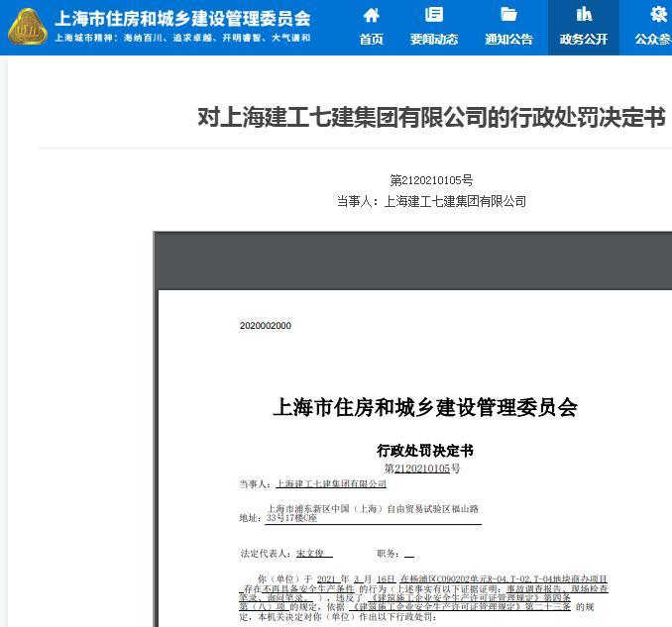Click the text 当事人：上海建工七建集团有限公司 below heading
The height and width of the screenshot is (627, 672).
pyautogui.click(x=431, y=201)
